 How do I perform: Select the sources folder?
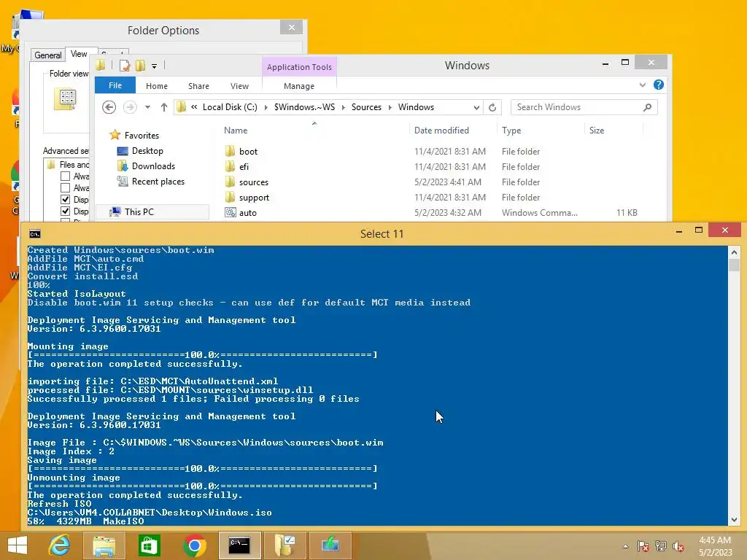pos(253,182)
